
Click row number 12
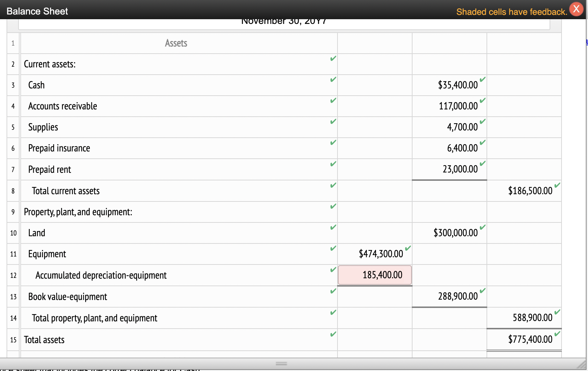(13, 275)
